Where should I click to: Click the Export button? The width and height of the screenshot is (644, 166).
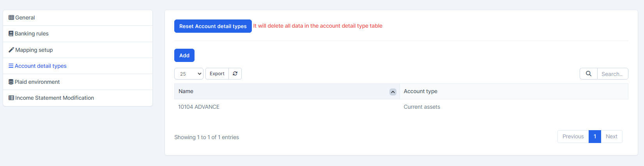(217, 74)
